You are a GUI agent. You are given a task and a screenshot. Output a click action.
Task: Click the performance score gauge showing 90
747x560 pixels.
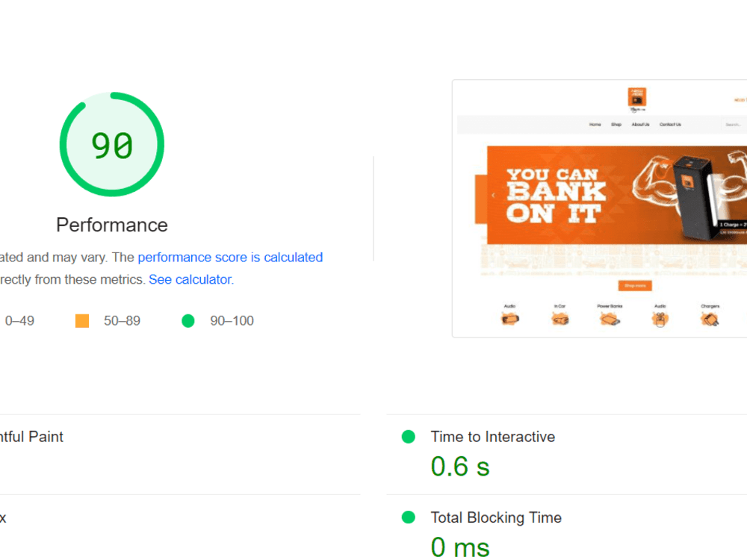[112, 144]
